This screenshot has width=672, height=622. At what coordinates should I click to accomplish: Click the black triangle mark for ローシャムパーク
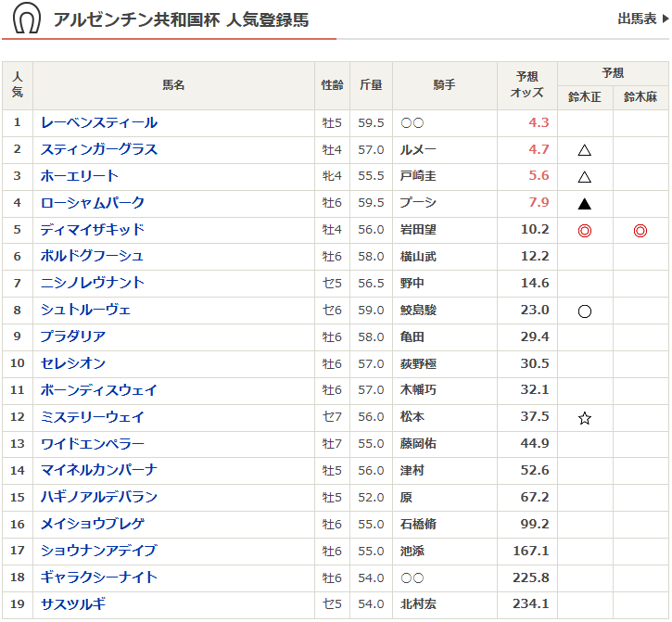(585, 204)
